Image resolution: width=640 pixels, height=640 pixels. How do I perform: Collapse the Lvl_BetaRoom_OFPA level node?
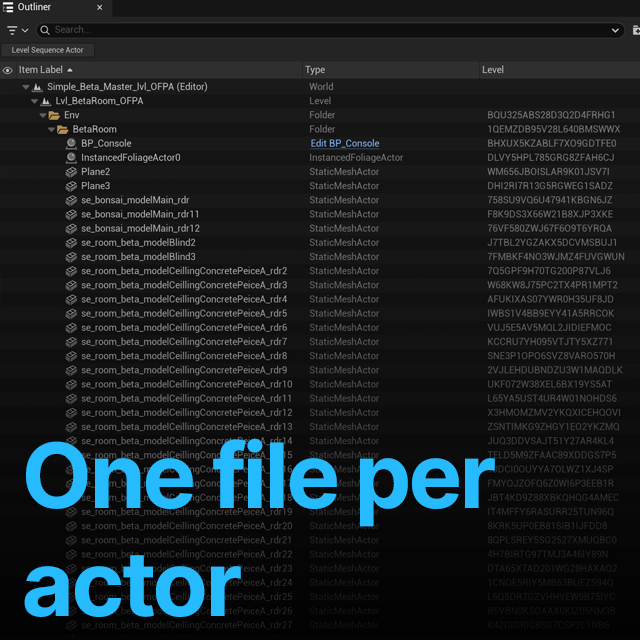[x=34, y=101]
